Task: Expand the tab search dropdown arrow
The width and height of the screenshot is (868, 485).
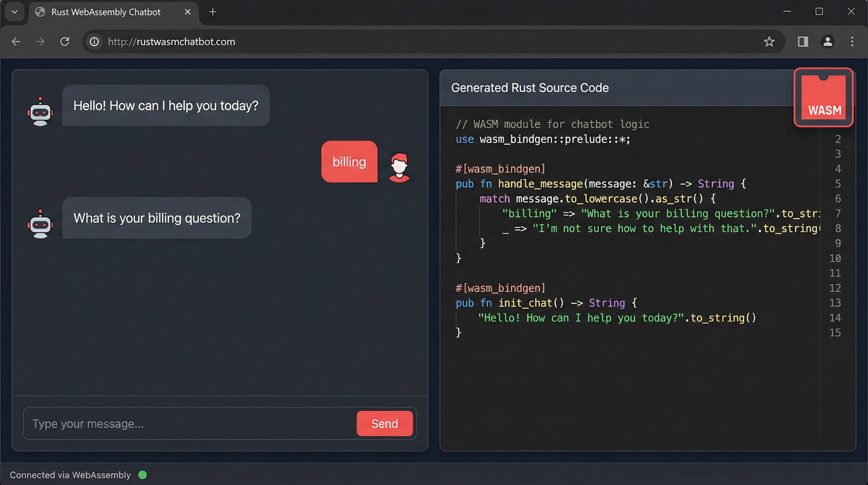Action: 15,12
